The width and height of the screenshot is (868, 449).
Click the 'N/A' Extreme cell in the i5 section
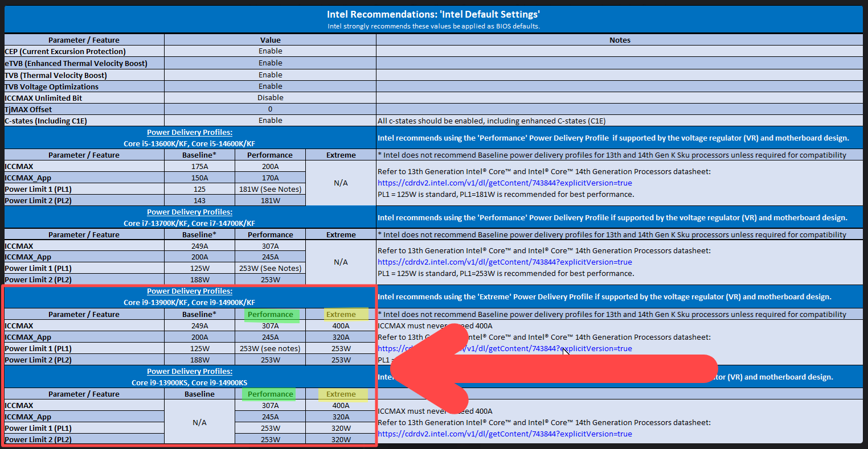pyautogui.click(x=341, y=183)
